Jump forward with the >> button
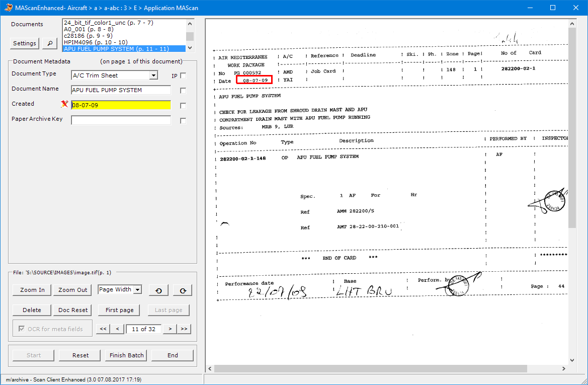Viewport: 588px width, 385px height. click(184, 329)
